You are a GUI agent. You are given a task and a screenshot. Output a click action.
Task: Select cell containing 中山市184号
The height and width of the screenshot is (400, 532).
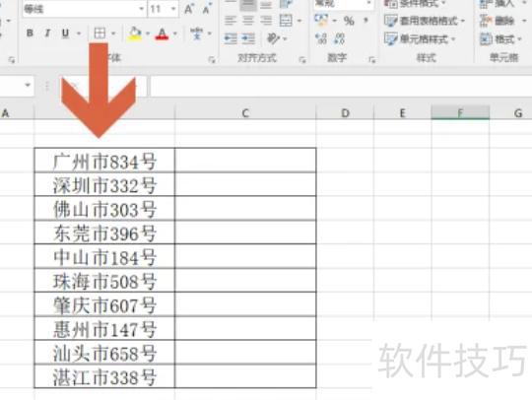[104, 257]
